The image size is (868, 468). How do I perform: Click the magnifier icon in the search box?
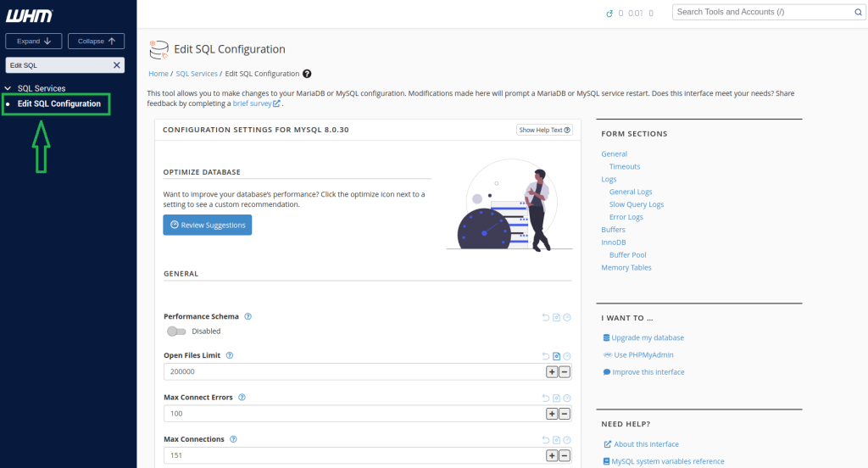tap(857, 12)
